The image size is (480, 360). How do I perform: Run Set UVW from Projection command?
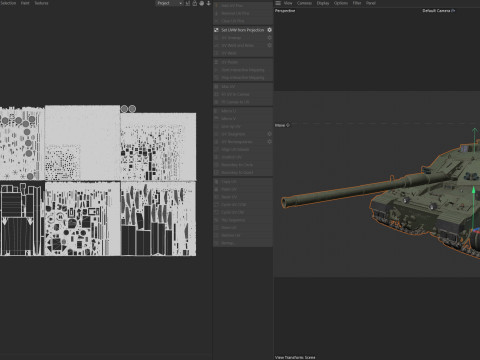pos(243,30)
